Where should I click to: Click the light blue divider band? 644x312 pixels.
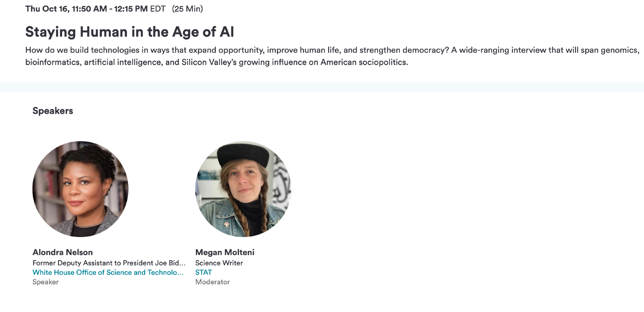coord(322,87)
